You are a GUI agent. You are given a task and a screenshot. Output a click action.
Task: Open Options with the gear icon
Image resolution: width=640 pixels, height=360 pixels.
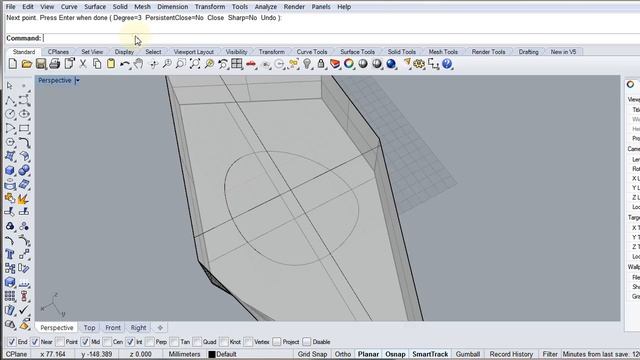pyautogui.click(x=419, y=64)
